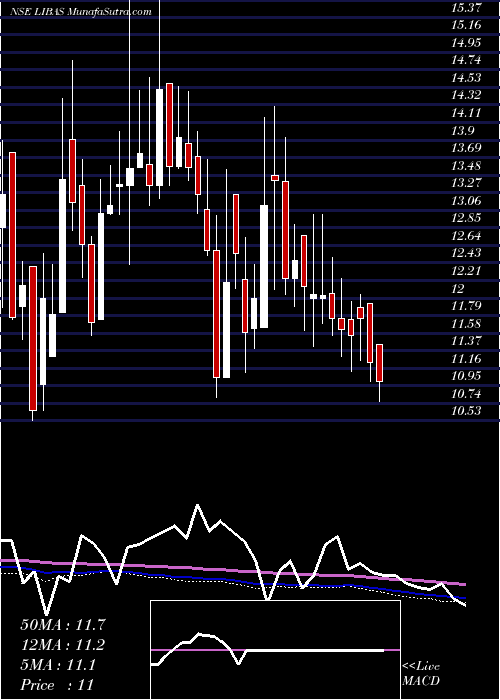Image resolution: width=500 pixels, height=700 pixels.
Task: Click the 14.53 price axis label
Action: [x=467, y=78]
